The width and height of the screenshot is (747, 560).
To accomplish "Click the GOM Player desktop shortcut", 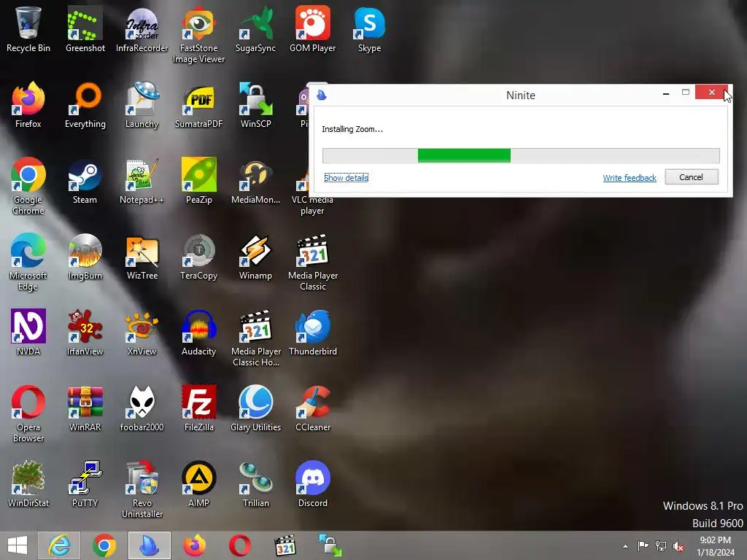I will [312, 29].
